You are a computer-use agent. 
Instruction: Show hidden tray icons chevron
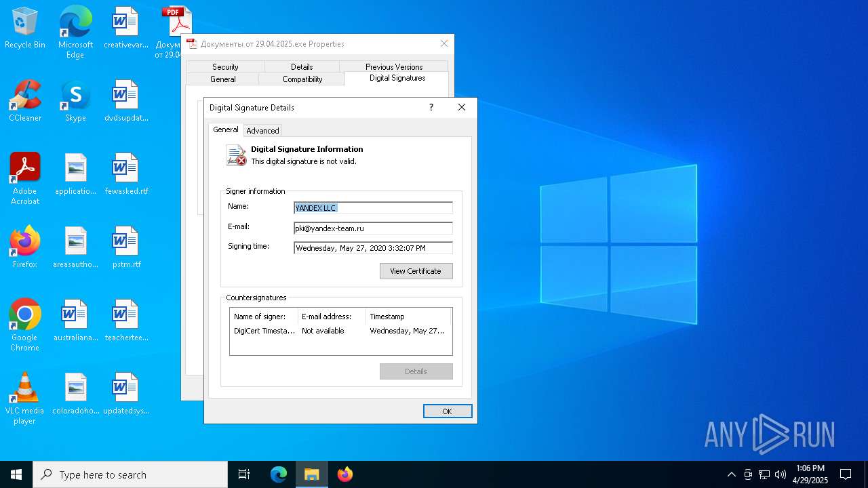pos(731,474)
